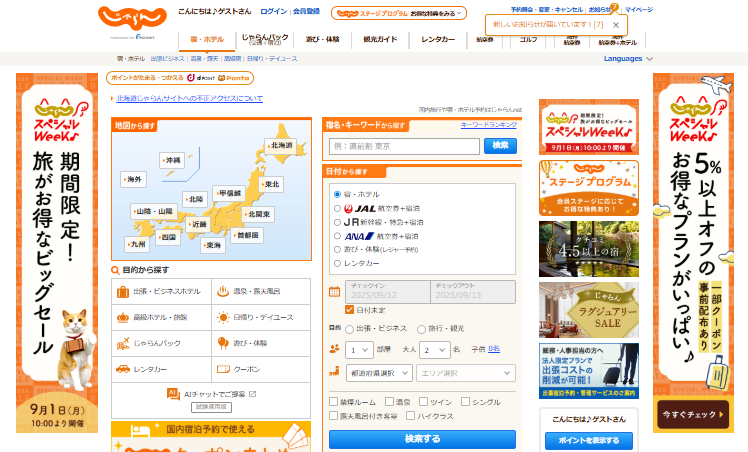Click the briefcase icon for 出張・ビジネスホテル
Image resolution: width=748 pixels, height=452 pixels.
tap(122, 291)
